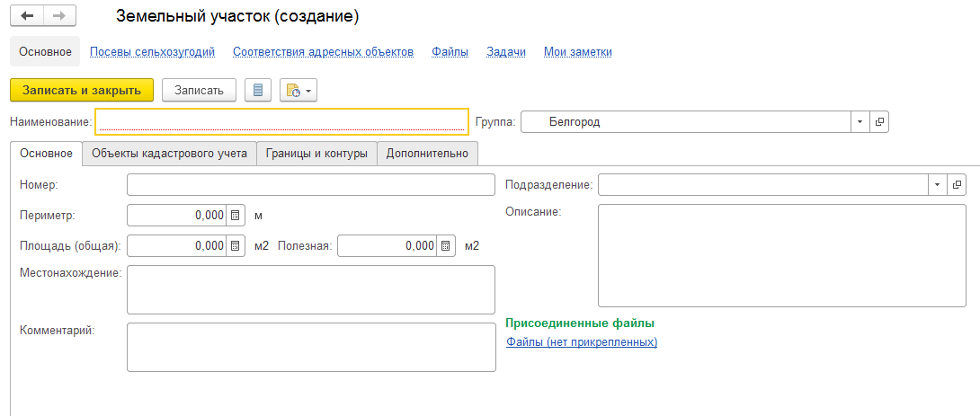This screenshot has height=416, width=980.
Task: Switch to Границы и контуры tab
Action: (x=316, y=154)
